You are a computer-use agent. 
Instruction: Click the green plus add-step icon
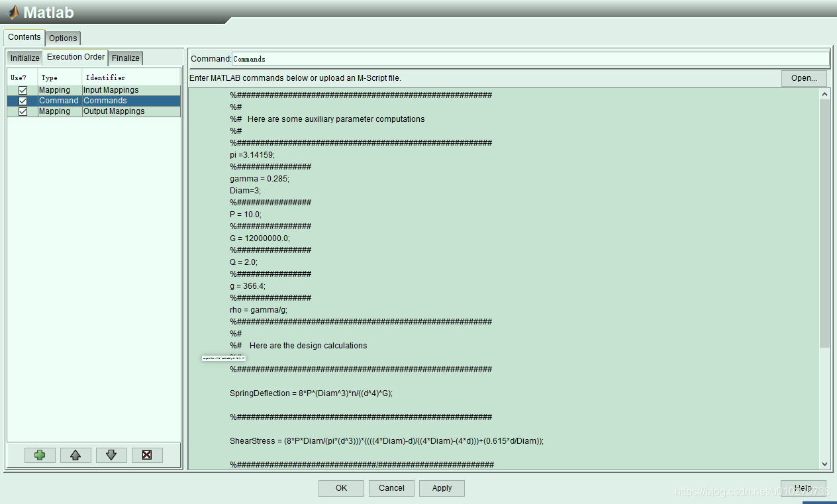(40, 455)
